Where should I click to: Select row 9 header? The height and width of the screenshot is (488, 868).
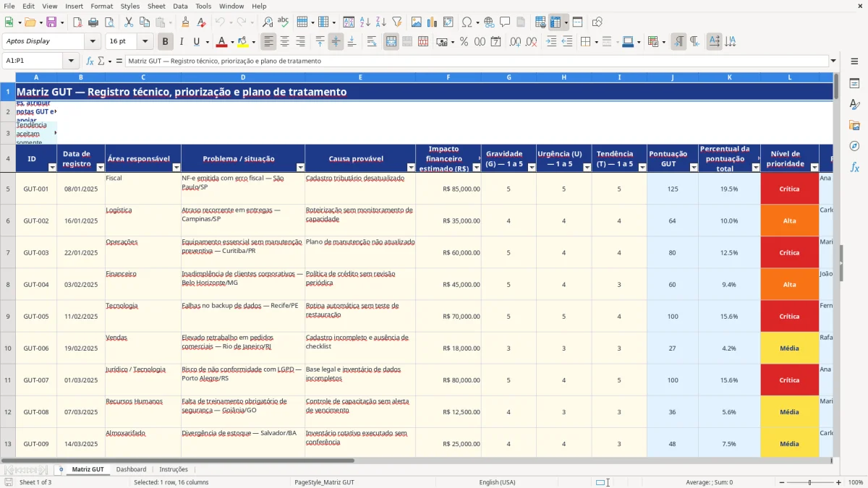(8, 316)
